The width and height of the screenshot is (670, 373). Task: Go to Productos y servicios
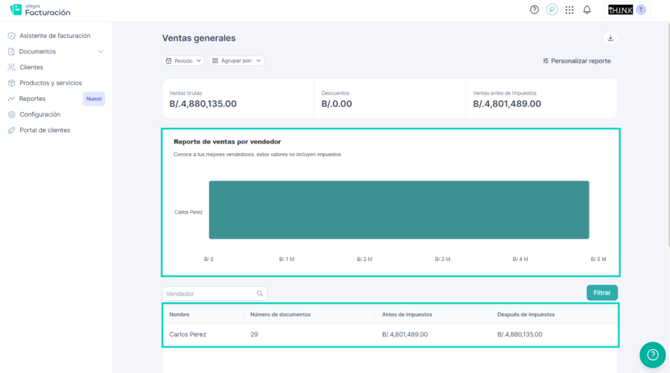(x=50, y=83)
